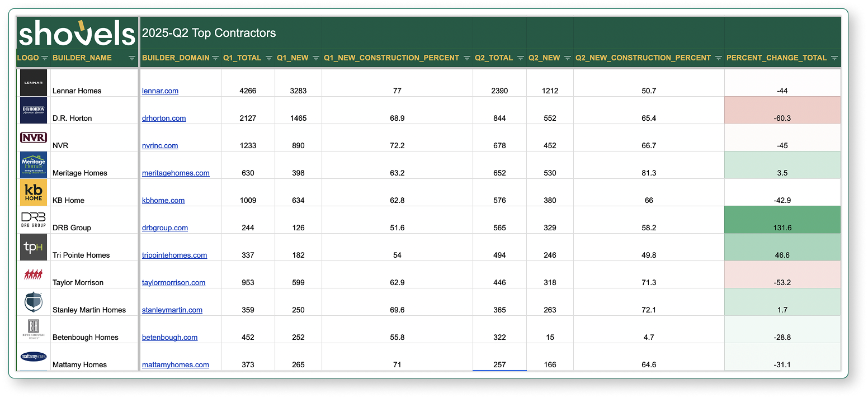Open filter icon on Q1_TOTAL column

[269, 58]
